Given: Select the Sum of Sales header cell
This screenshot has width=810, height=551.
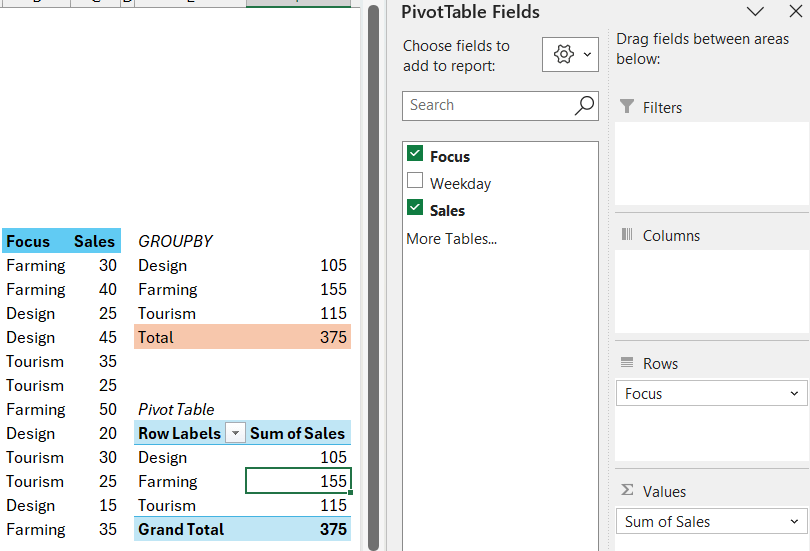Looking at the screenshot, I should point(298,433).
